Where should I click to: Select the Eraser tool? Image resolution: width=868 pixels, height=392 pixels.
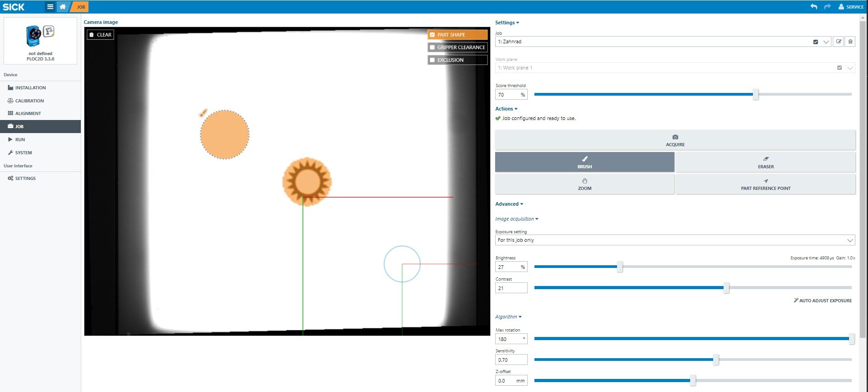pyautogui.click(x=765, y=162)
